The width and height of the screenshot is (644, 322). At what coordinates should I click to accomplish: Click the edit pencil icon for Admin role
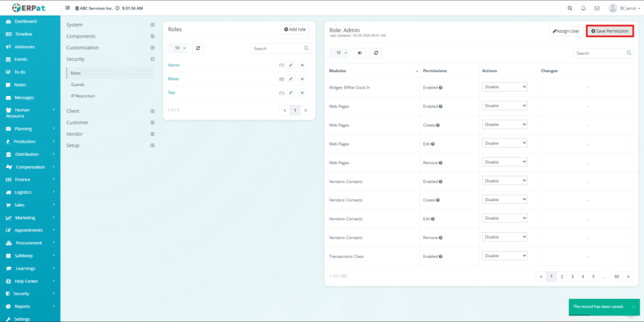click(291, 65)
